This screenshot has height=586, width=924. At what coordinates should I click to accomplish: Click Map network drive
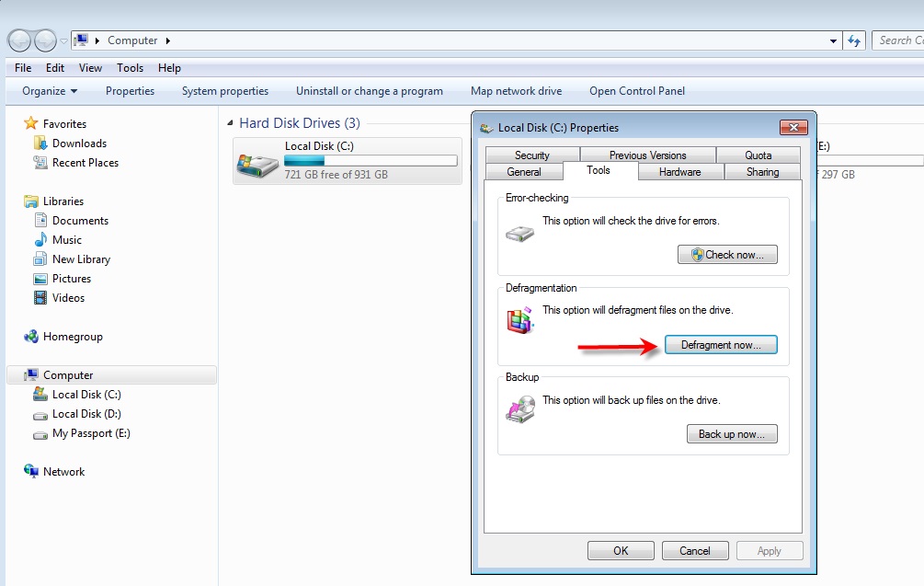pyautogui.click(x=516, y=91)
